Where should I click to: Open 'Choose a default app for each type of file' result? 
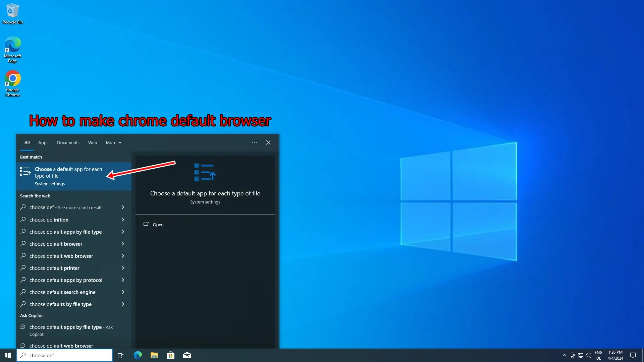click(74, 176)
